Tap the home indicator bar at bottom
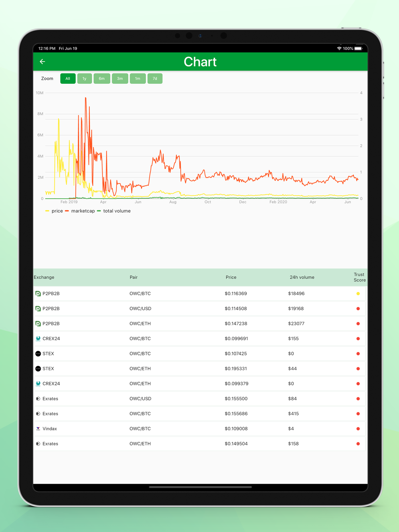Viewport: 399px width, 532px height. pos(200,487)
